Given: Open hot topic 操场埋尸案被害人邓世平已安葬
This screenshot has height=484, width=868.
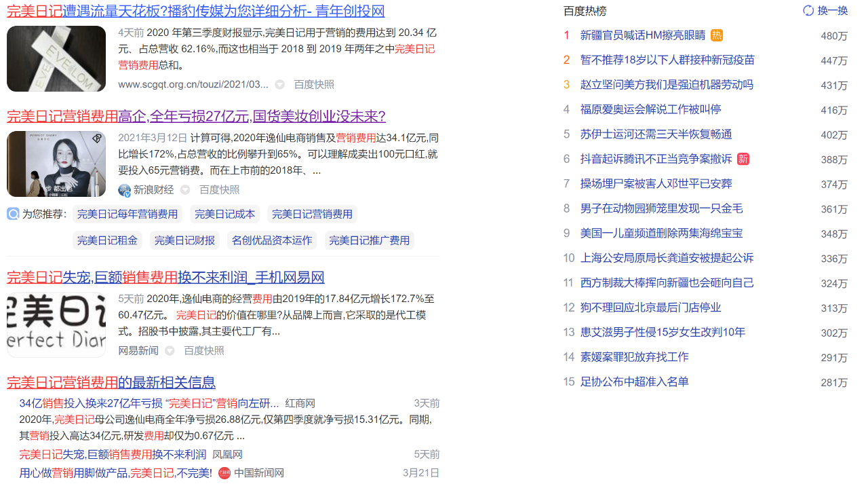Looking at the screenshot, I should 656,184.
